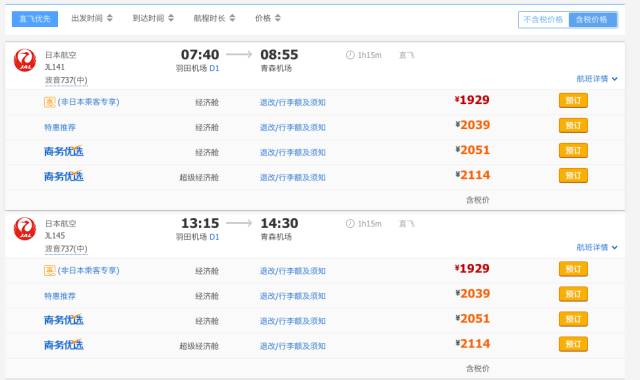640x380 pixels.
Task: Click the JL141 flight number text
Action: coord(55,67)
